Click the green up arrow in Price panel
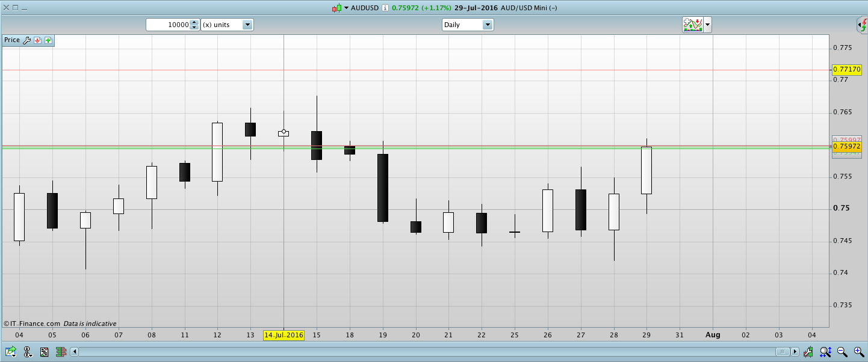Image resolution: width=868 pixels, height=362 pixels. 48,40
